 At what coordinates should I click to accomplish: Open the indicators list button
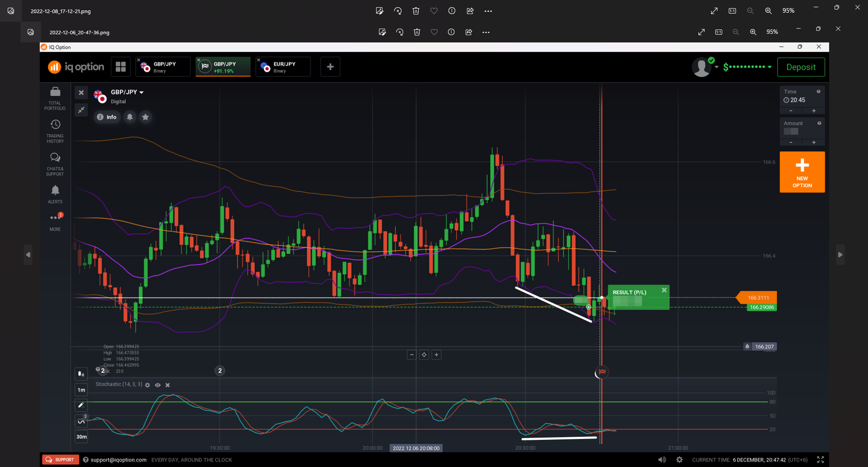pos(81,421)
